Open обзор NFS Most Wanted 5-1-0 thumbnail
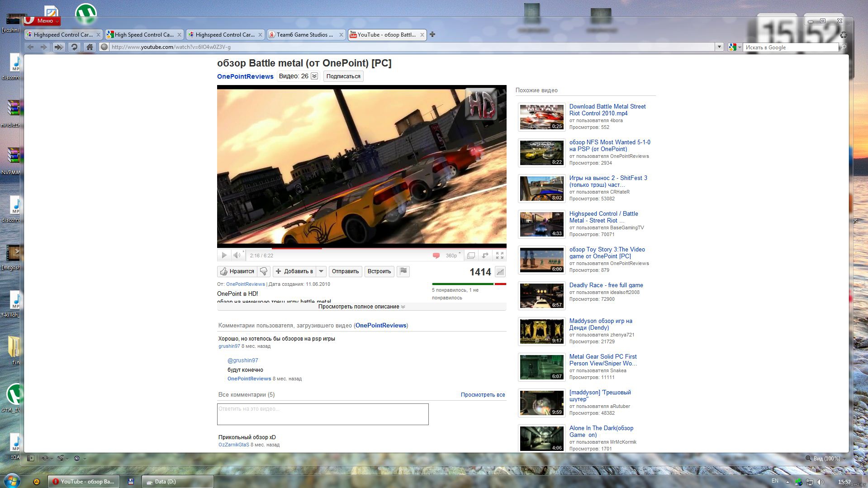Screen dimensions: 868x488 tap(541, 153)
